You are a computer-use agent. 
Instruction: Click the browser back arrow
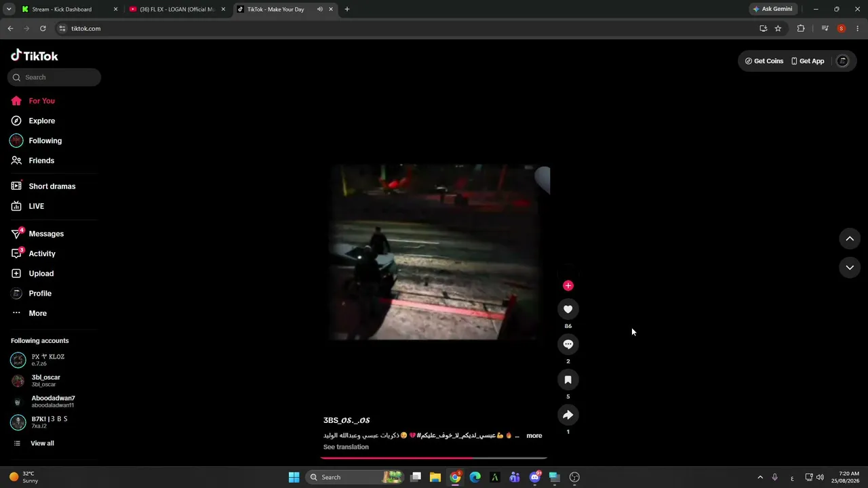[10, 28]
